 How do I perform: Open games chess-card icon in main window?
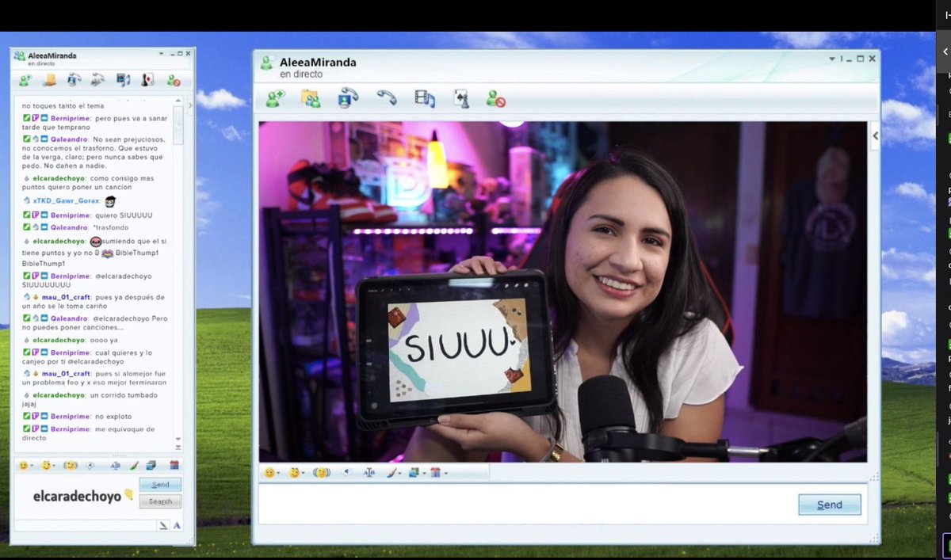pyautogui.click(x=460, y=98)
